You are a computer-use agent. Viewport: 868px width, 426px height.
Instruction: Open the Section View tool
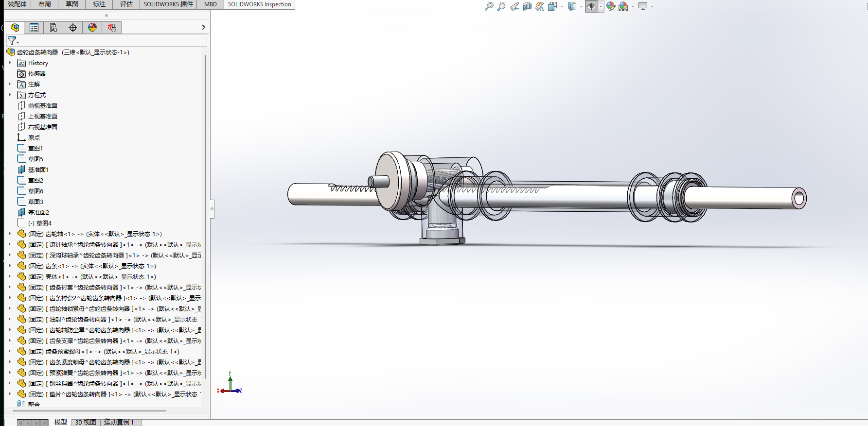click(x=527, y=6)
